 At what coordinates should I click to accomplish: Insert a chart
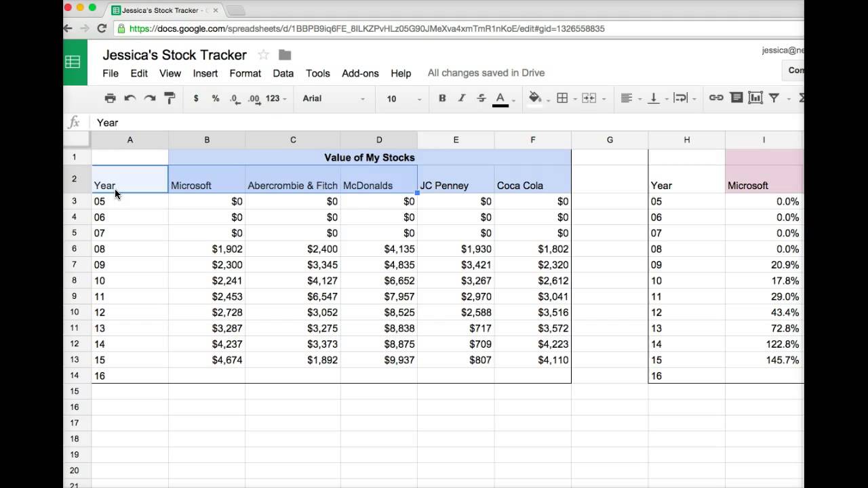point(755,98)
